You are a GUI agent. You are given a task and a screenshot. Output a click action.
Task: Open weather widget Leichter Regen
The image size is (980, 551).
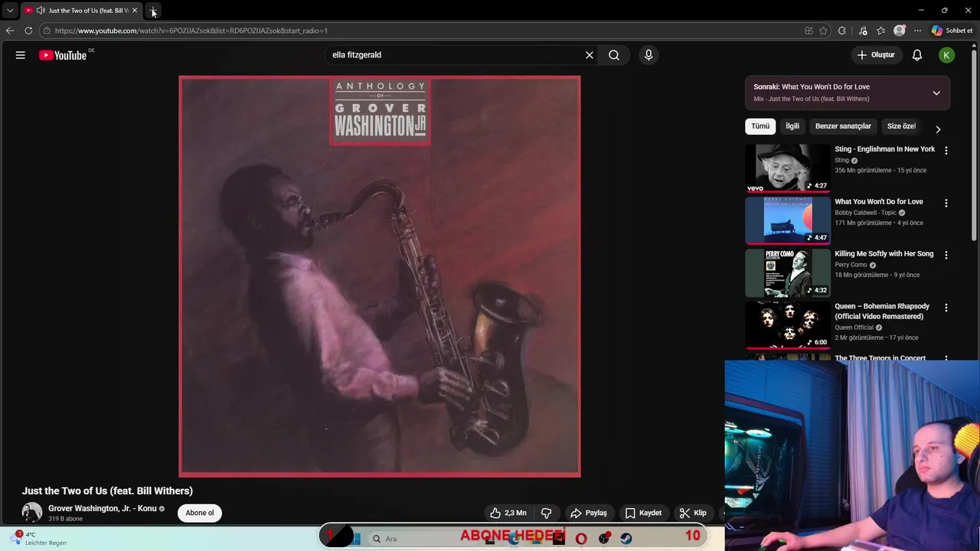[x=40, y=539]
